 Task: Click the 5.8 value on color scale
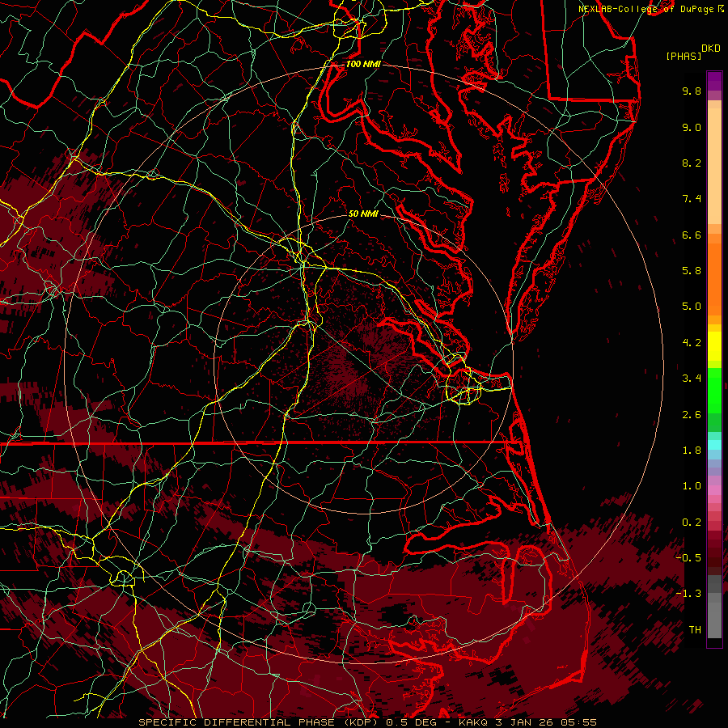692,271
